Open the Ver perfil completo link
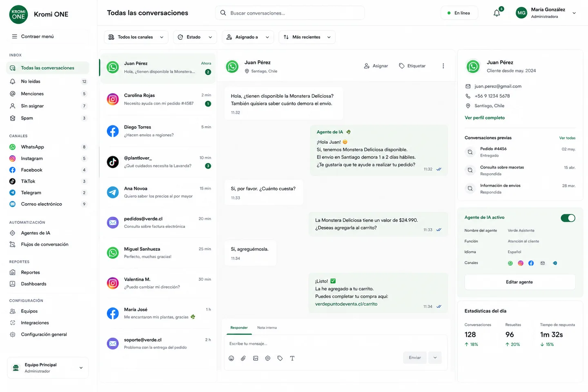This screenshot has width=588, height=392. [485, 118]
